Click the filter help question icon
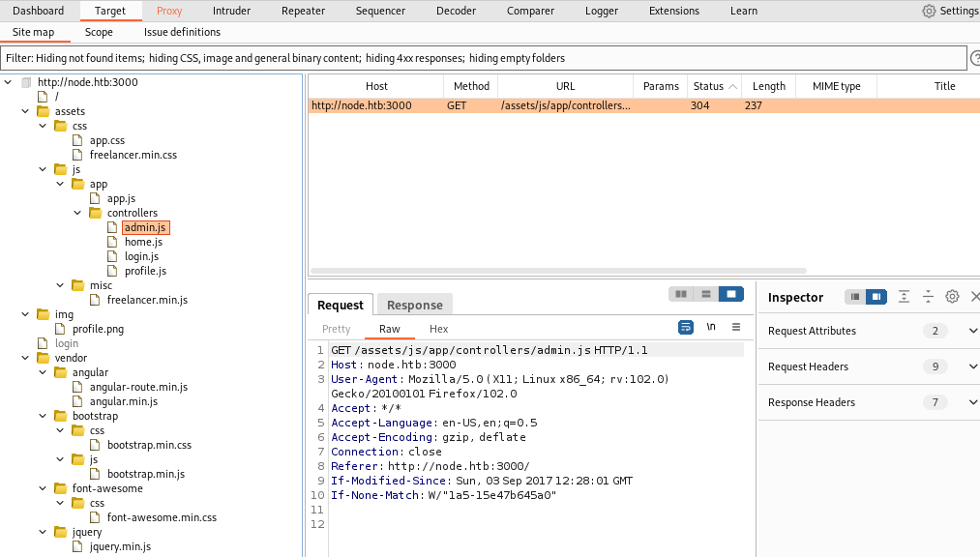This screenshot has width=980, height=557. [x=975, y=58]
